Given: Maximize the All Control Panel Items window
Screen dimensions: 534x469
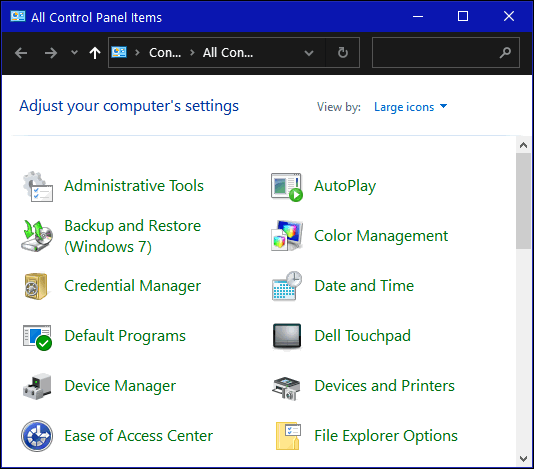Looking at the screenshot, I should point(462,16).
